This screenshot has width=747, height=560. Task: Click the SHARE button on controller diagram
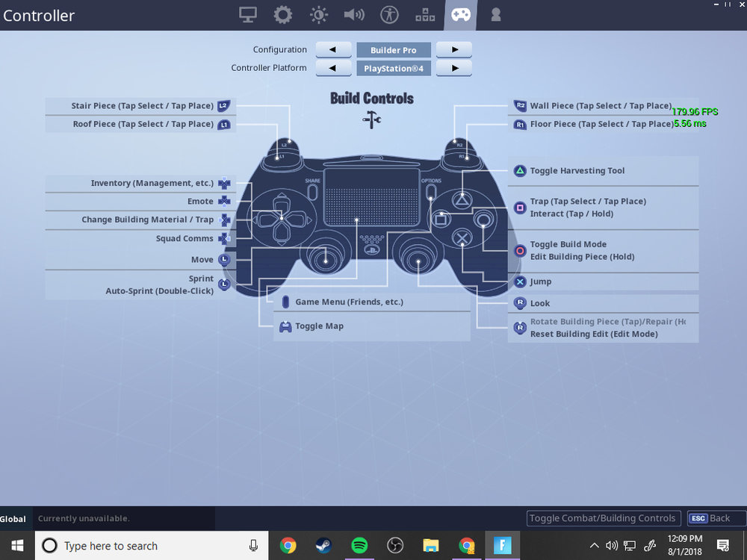click(312, 192)
